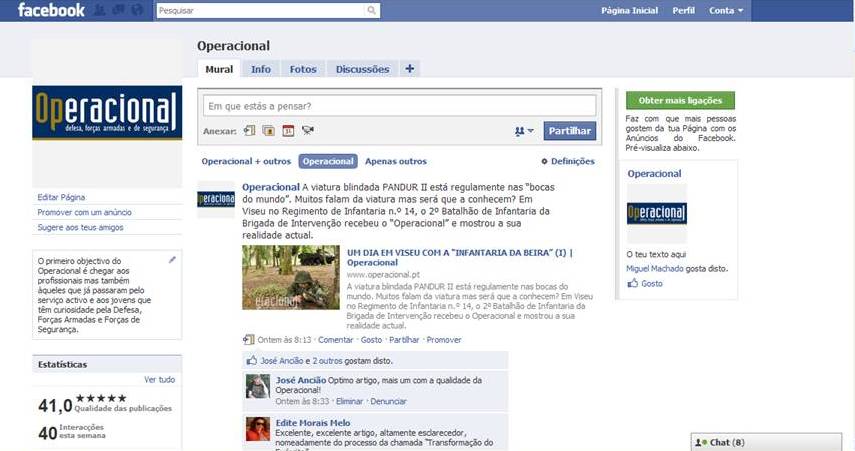
Task: Click Editar Página link
Action: (x=61, y=197)
